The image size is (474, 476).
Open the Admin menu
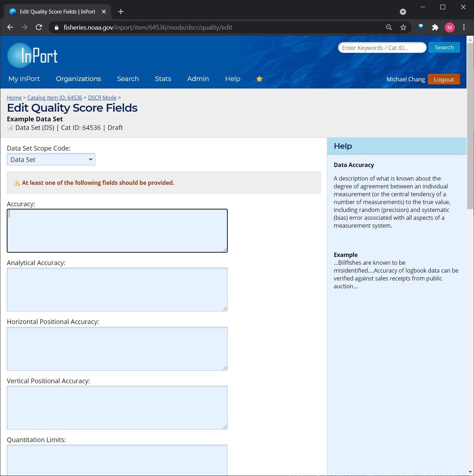tap(198, 79)
